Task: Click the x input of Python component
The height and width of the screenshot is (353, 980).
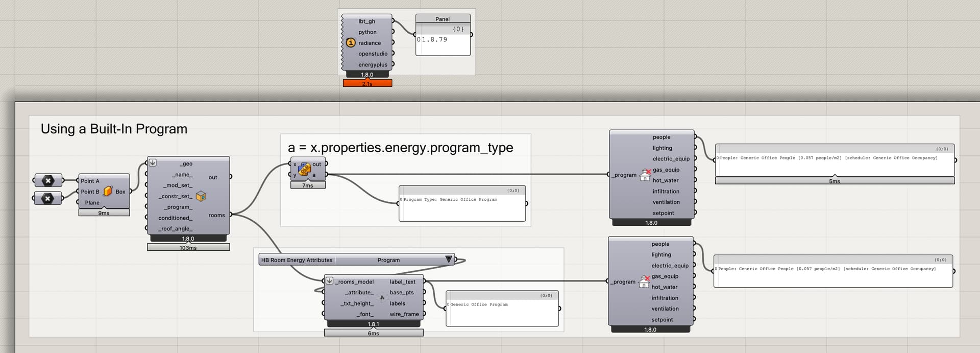Action: 295,164
